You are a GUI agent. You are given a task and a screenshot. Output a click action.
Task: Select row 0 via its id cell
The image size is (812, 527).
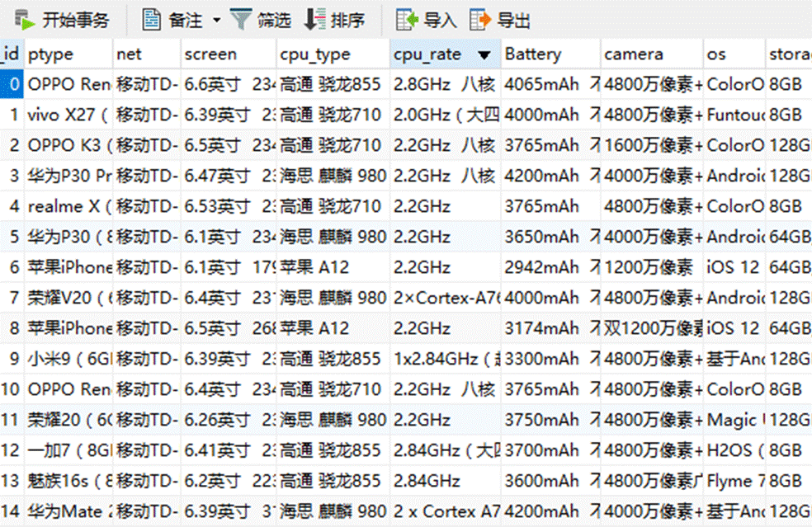pyautogui.click(x=12, y=84)
